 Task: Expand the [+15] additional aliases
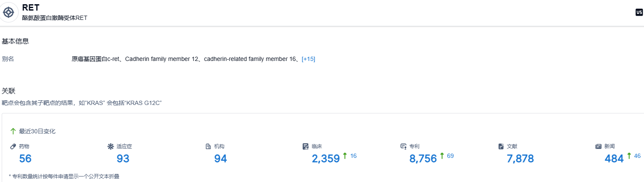tap(308, 59)
